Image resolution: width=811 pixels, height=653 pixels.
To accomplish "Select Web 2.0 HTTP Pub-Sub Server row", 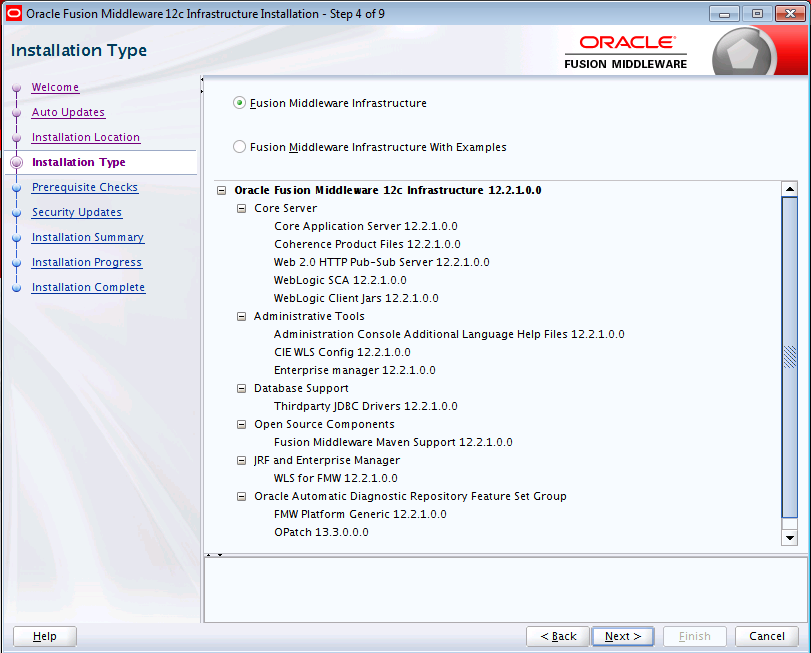I will [381, 262].
